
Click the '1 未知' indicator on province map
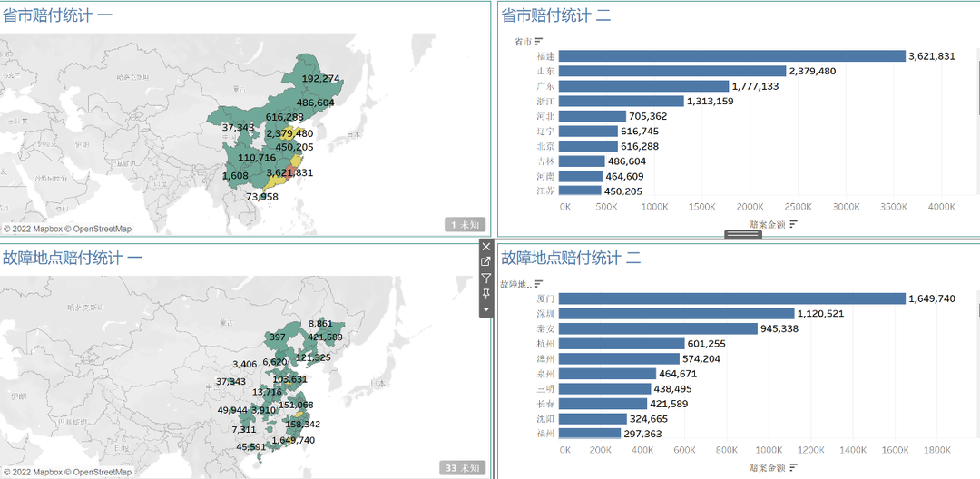tap(465, 224)
